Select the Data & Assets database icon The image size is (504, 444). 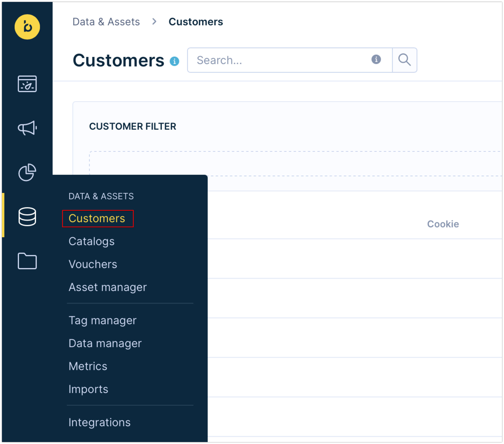(x=27, y=217)
